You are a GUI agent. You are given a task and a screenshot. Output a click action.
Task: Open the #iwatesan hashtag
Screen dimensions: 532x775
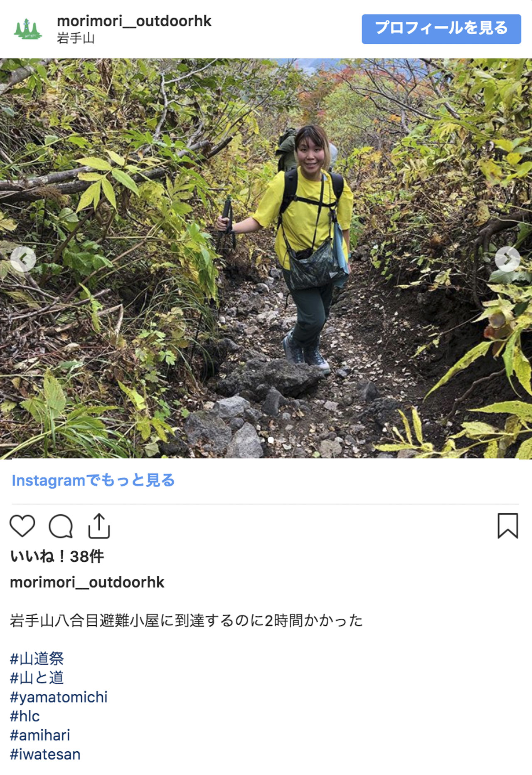pos(45,754)
